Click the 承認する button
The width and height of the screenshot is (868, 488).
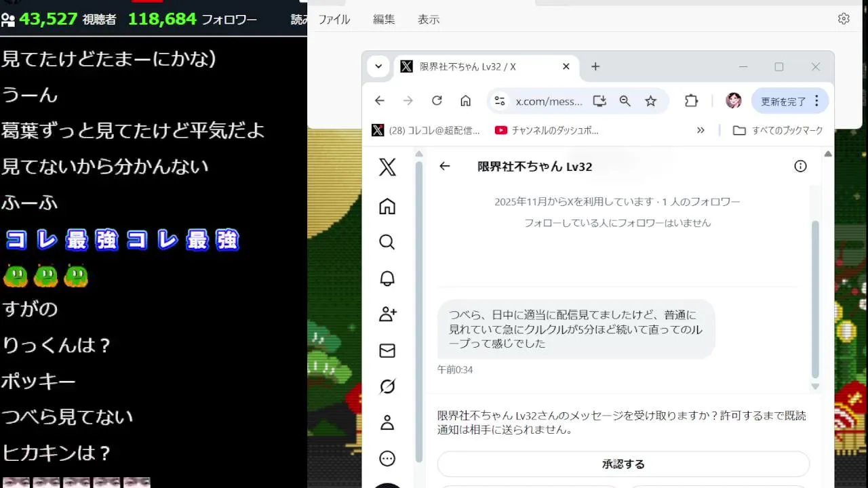(623, 464)
